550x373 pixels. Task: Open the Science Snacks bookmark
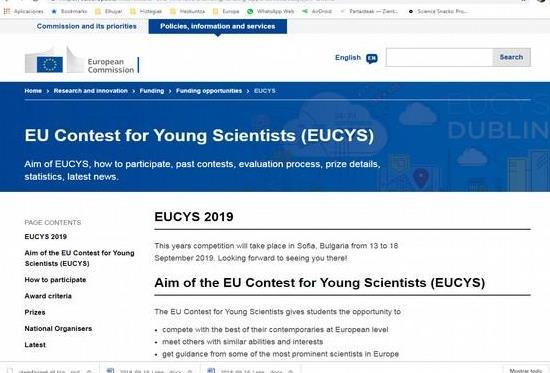[437, 11]
